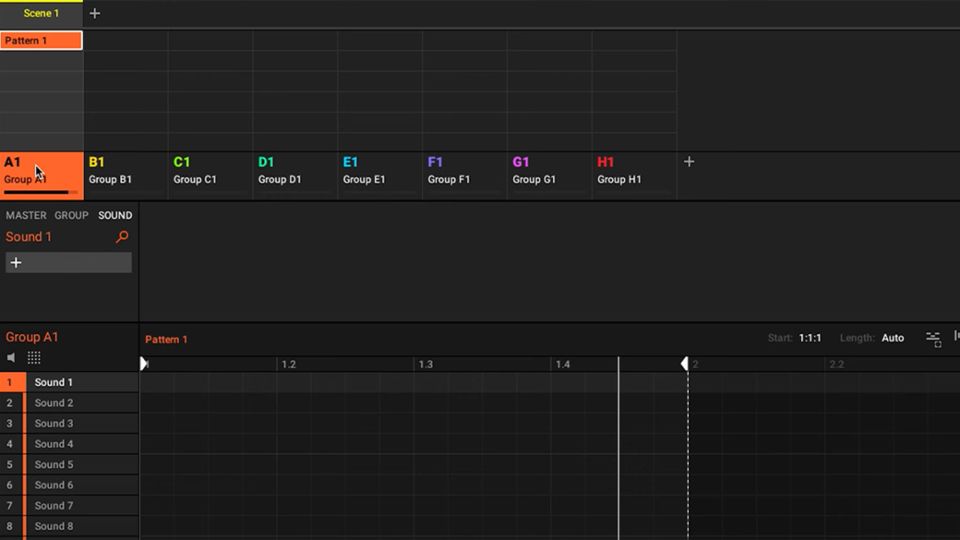Click the pattern Start 1:1:1 value
Image resolution: width=960 pixels, height=540 pixels.
[810, 338]
